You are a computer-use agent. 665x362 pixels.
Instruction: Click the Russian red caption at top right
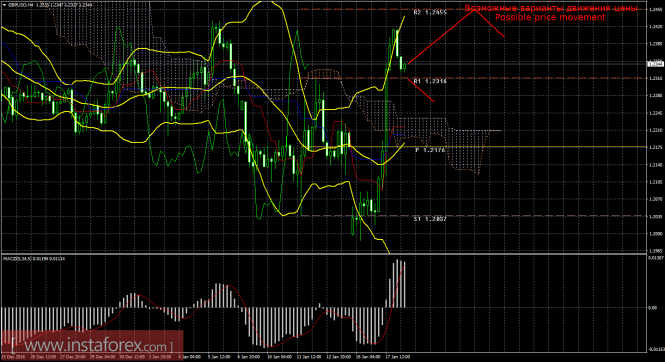click(x=550, y=8)
